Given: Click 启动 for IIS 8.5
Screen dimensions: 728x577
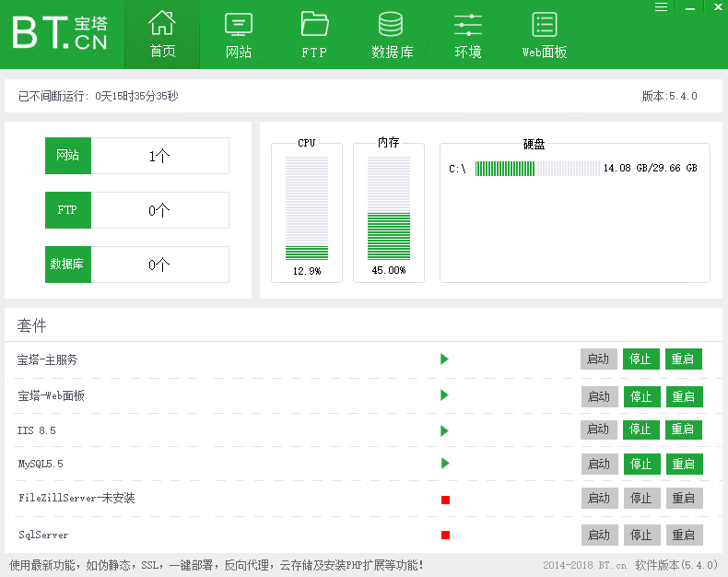Looking at the screenshot, I should 598,430.
